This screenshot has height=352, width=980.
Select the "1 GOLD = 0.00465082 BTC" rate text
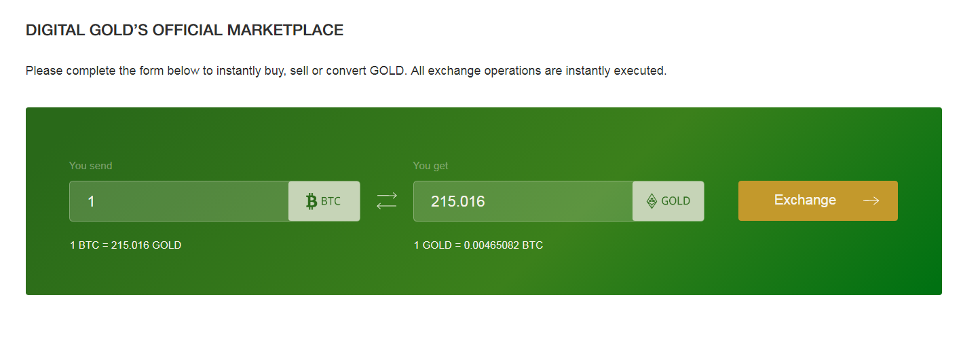coord(478,245)
